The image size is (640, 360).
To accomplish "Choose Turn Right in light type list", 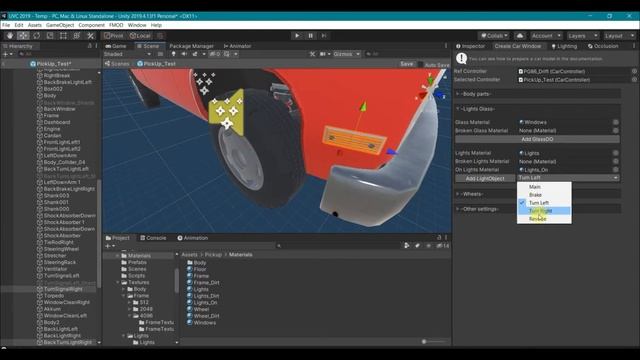I will [x=544, y=211].
